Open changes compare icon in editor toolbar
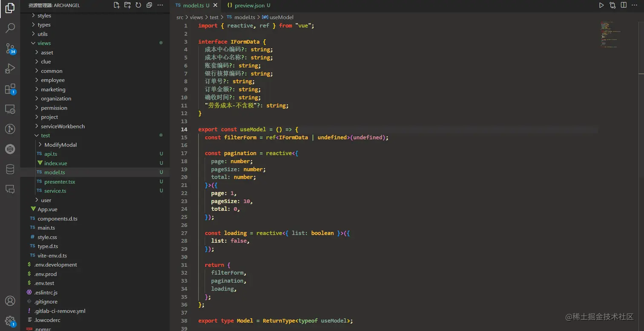644x331 pixels. click(612, 5)
